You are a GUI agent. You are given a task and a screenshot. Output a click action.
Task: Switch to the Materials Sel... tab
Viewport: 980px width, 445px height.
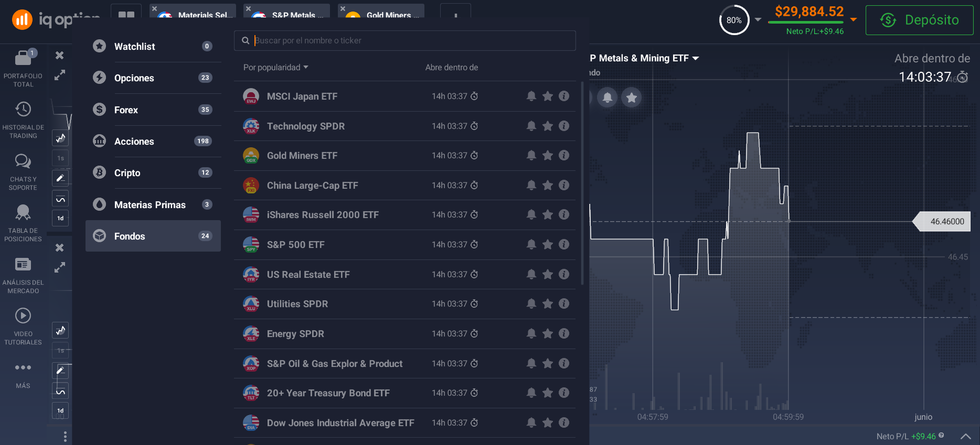click(193, 12)
